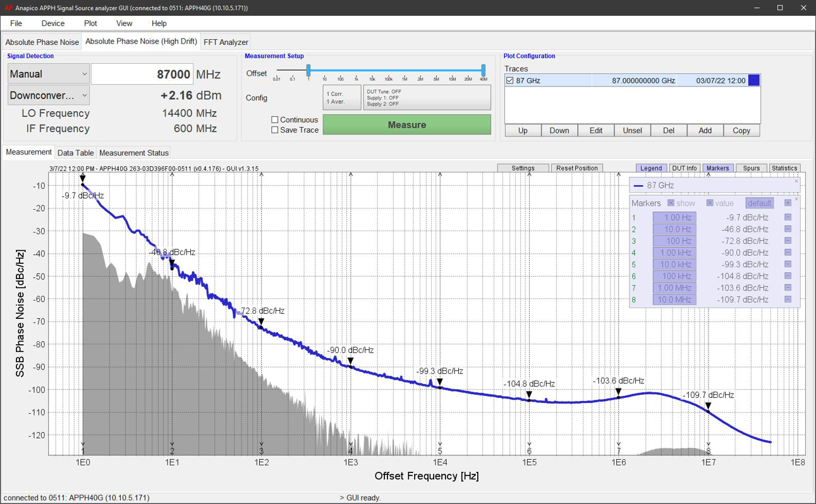816x504 pixels.
Task: Select the marker triangle at -46.8 dBc/Hz
Action: pos(172,264)
